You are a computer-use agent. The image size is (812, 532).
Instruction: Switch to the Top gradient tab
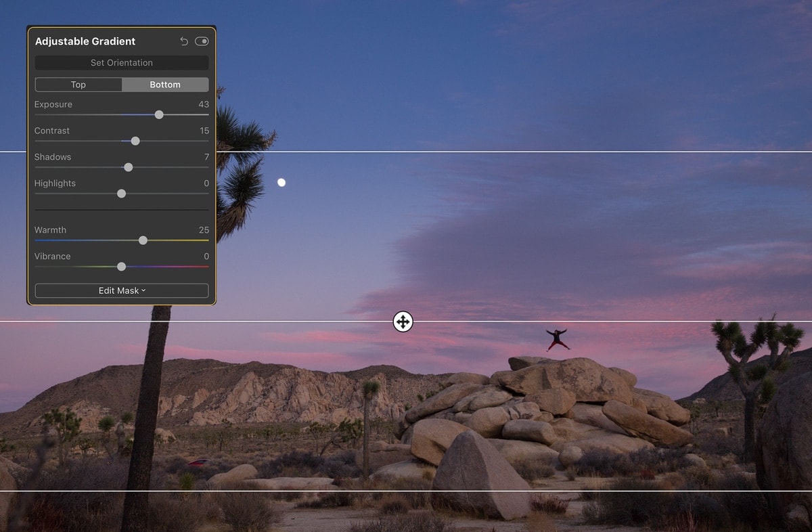tap(78, 85)
